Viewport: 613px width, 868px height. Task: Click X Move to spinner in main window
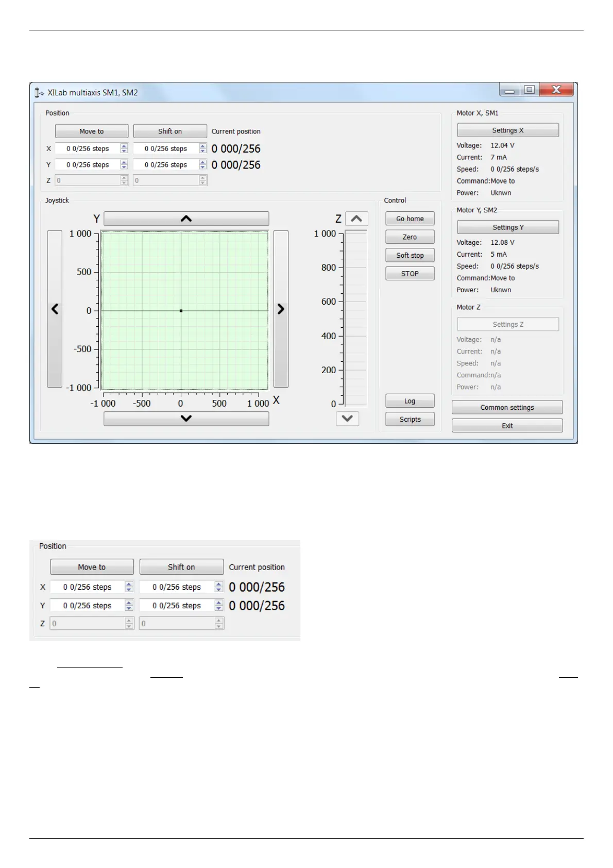click(124, 148)
